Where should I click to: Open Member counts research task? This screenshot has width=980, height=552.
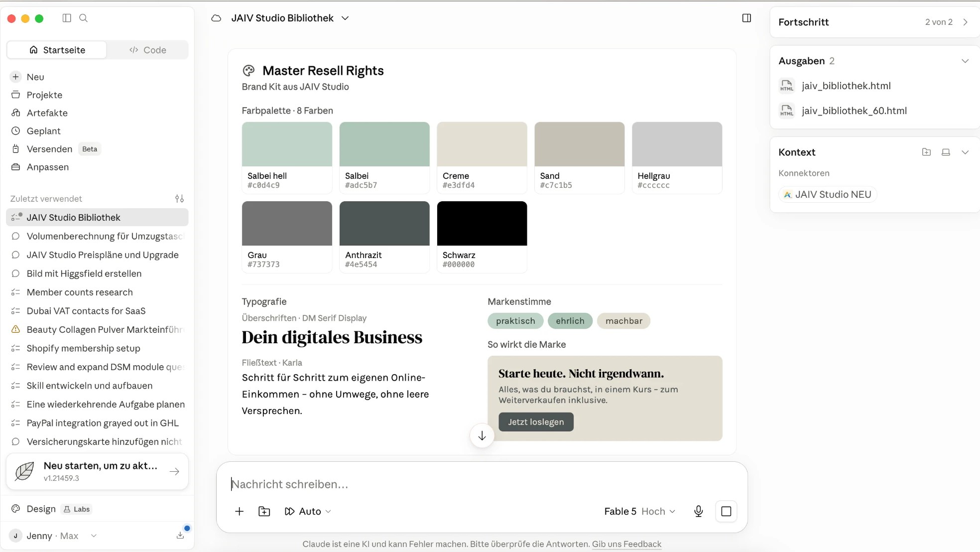(x=97, y=292)
